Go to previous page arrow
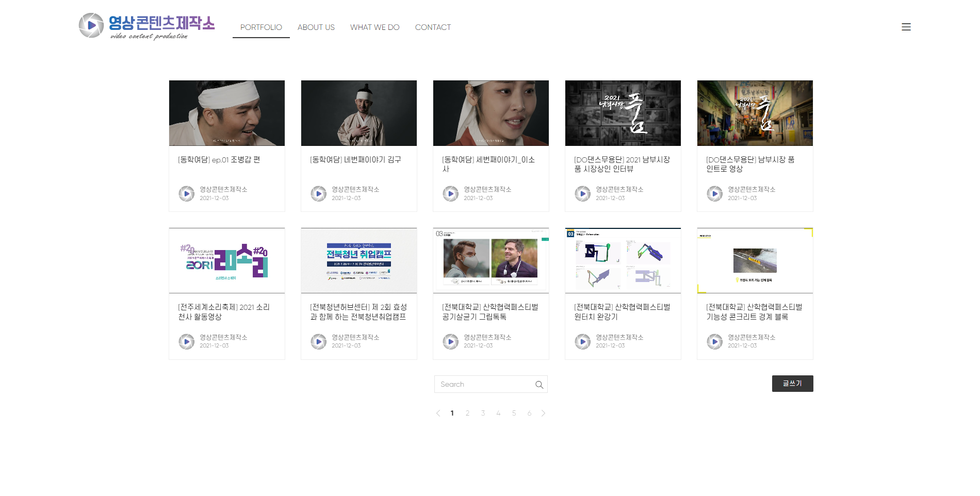The image size is (980, 496). pos(438,413)
